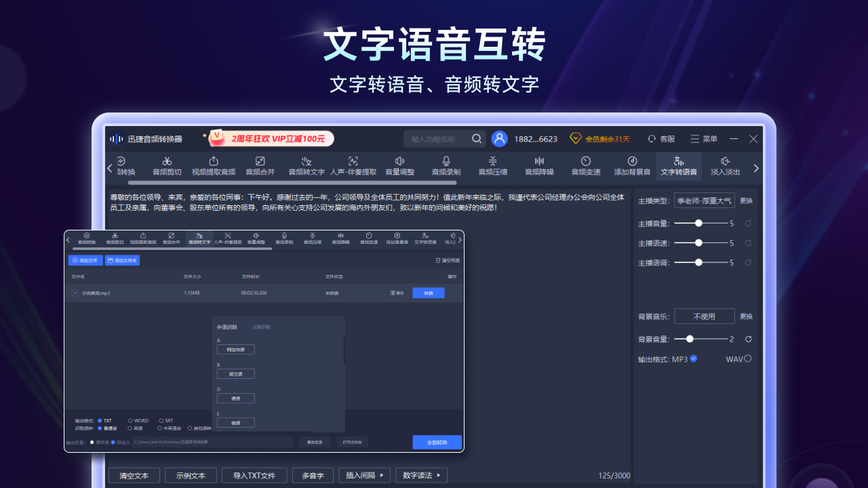The width and height of the screenshot is (868, 488).
Task: Open the 视频提取音频 tool
Action: click(x=213, y=167)
